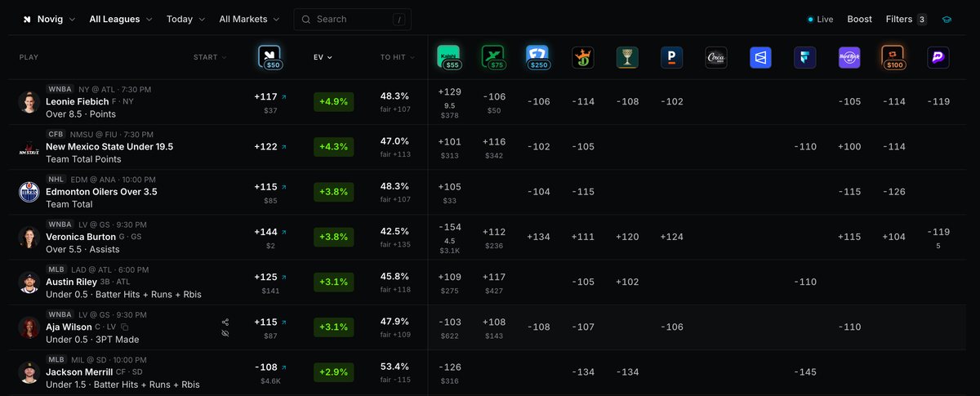The image size is (980, 396).
Task: Click the -145 odds in Jackson Merrill row
Action: [x=805, y=372]
